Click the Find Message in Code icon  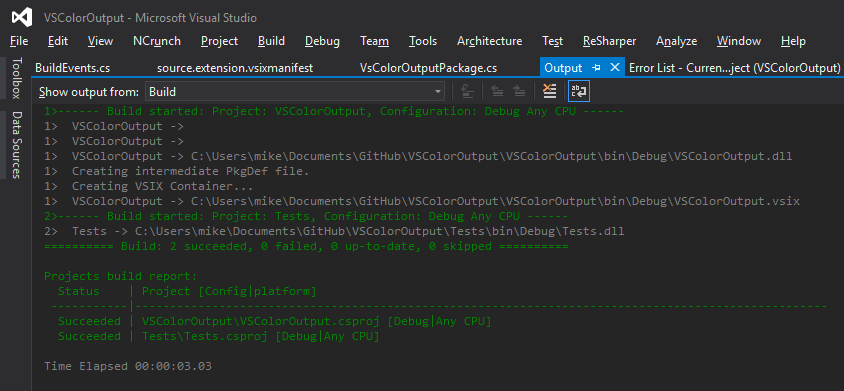(467, 92)
